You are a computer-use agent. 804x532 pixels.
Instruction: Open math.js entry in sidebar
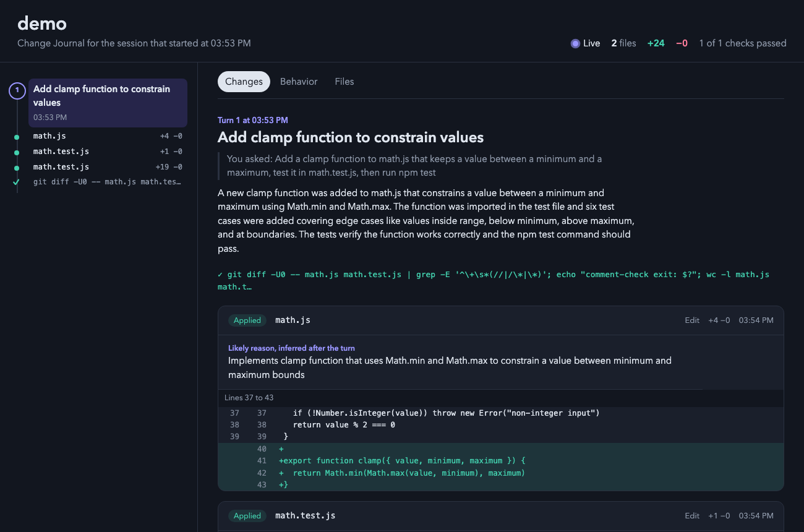pyautogui.click(x=108, y=136)
